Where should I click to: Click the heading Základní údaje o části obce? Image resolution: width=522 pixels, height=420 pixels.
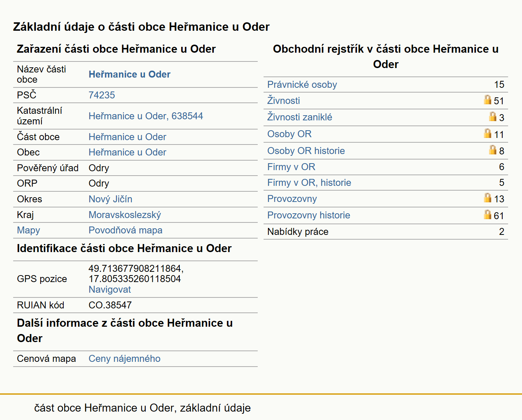(x=141, y=27)
